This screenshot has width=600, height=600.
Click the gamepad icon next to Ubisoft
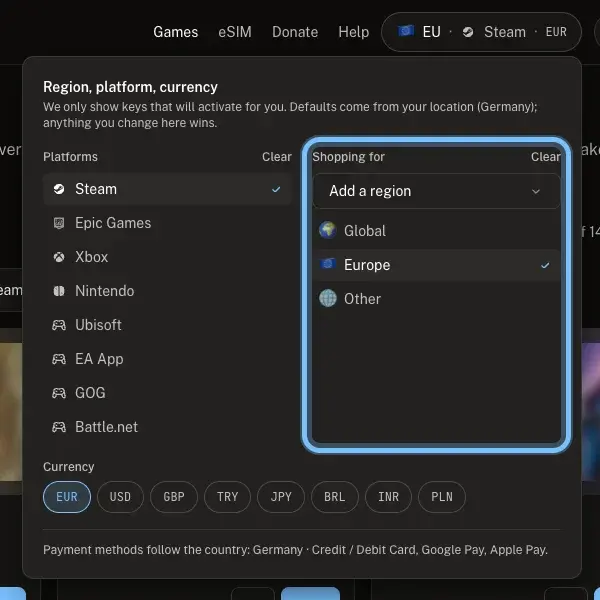(59, 325)
